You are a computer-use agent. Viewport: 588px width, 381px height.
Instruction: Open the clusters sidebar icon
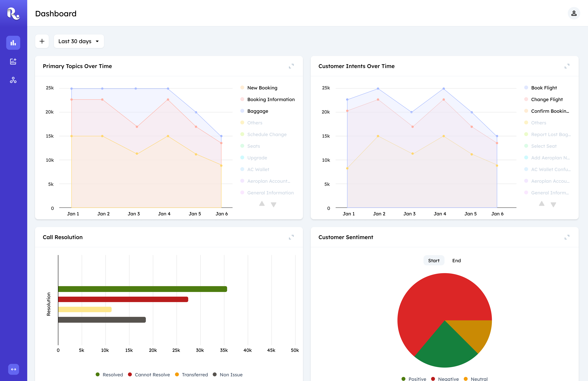pyautogui.click(x=13, y=80)
